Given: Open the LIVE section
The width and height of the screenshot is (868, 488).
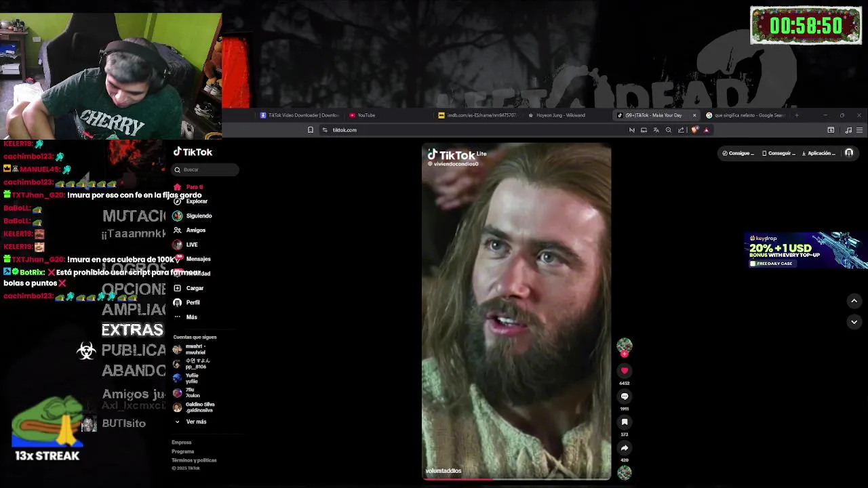Looking at the screenshot, I should coord(185,245).
